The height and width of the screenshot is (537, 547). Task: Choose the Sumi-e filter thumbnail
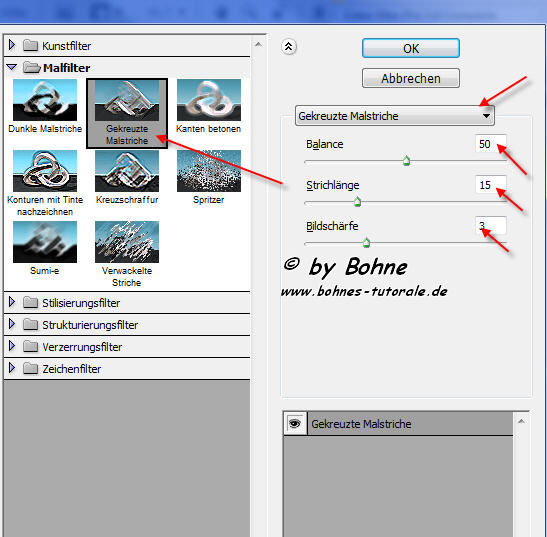(45, 242)
